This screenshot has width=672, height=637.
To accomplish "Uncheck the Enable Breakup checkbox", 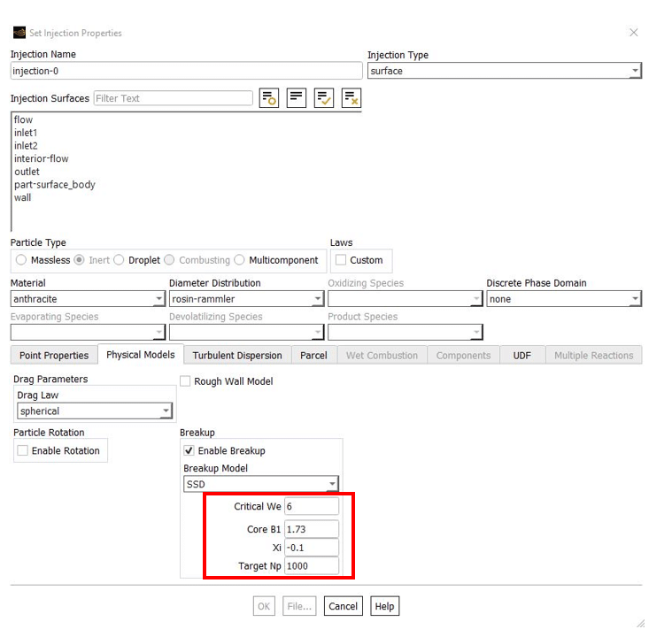I will [189, 450].
